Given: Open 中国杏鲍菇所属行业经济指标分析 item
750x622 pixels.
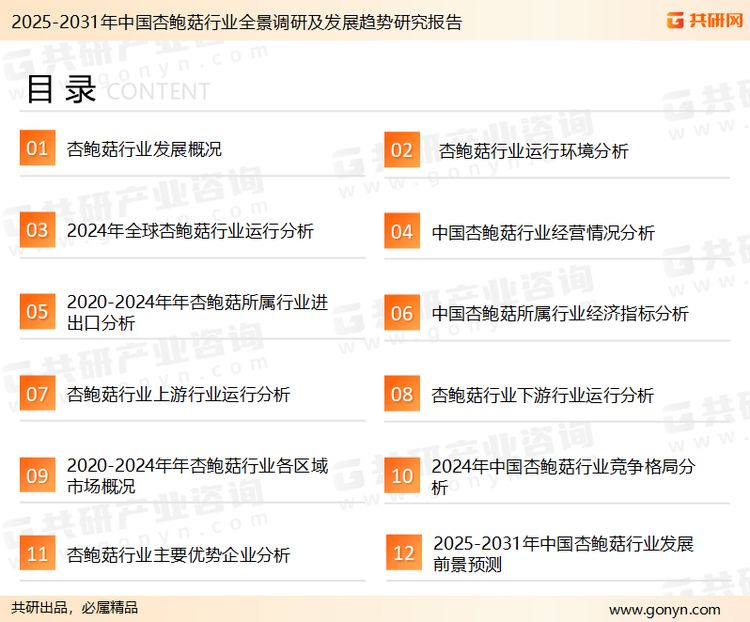Looking at the screenshot, I should [x=560, y=314].
